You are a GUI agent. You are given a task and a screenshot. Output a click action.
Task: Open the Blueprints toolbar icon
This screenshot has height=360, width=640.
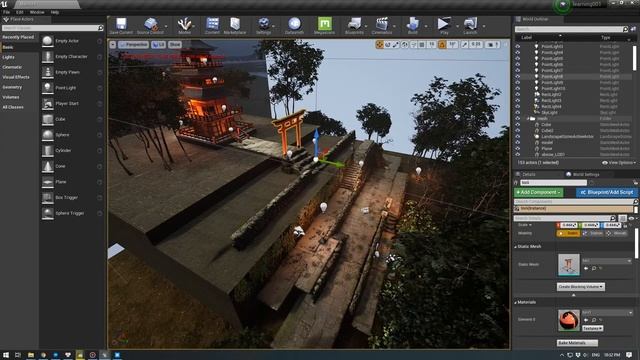[354, 24]
